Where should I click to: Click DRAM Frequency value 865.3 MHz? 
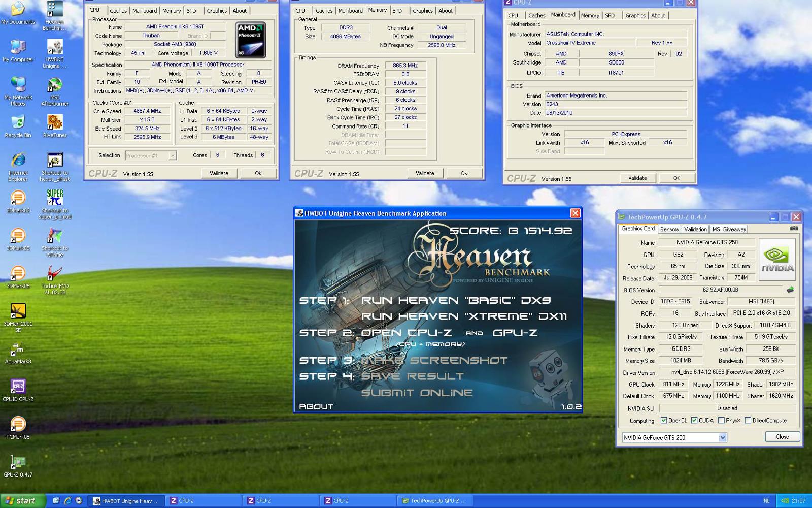pos(405,66)
